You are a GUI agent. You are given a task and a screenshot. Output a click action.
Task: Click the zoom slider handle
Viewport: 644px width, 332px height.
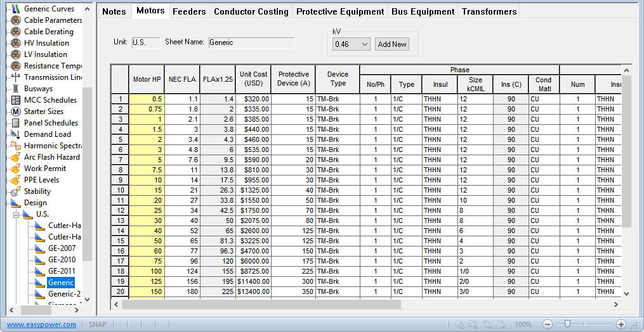(x=567, y=324)
